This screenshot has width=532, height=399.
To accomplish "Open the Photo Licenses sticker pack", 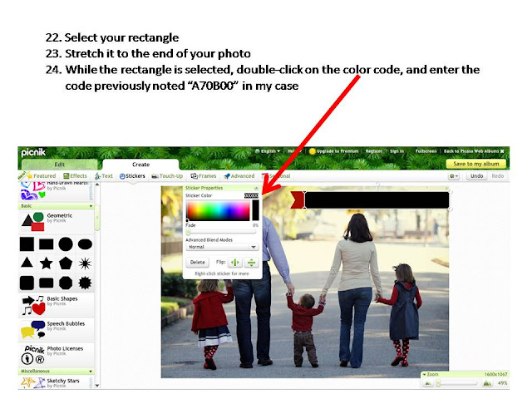I will click(x=56, y=354).
